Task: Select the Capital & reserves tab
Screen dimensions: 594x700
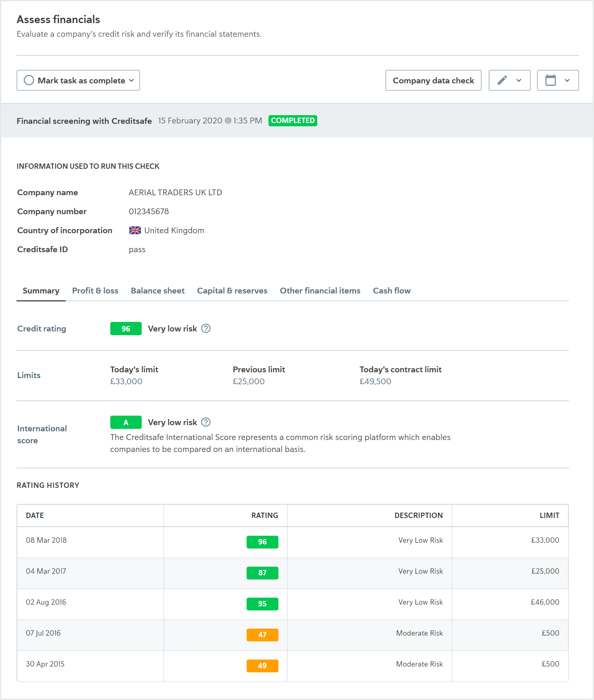Action: coord(232,291)
